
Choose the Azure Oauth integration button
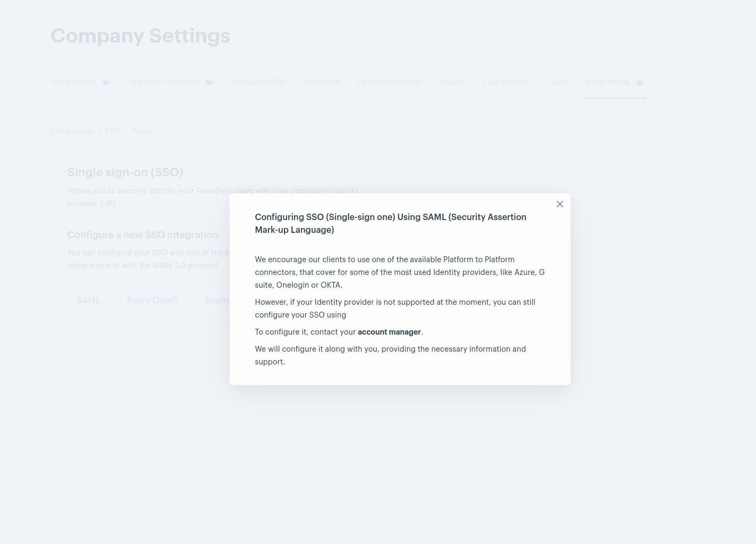[x=152, y=300]
